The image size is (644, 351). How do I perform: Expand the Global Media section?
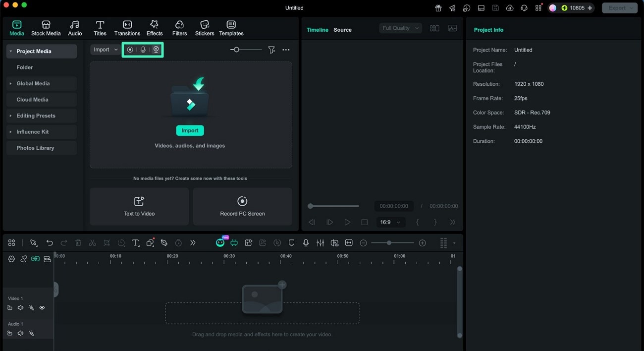pos(11,83)
